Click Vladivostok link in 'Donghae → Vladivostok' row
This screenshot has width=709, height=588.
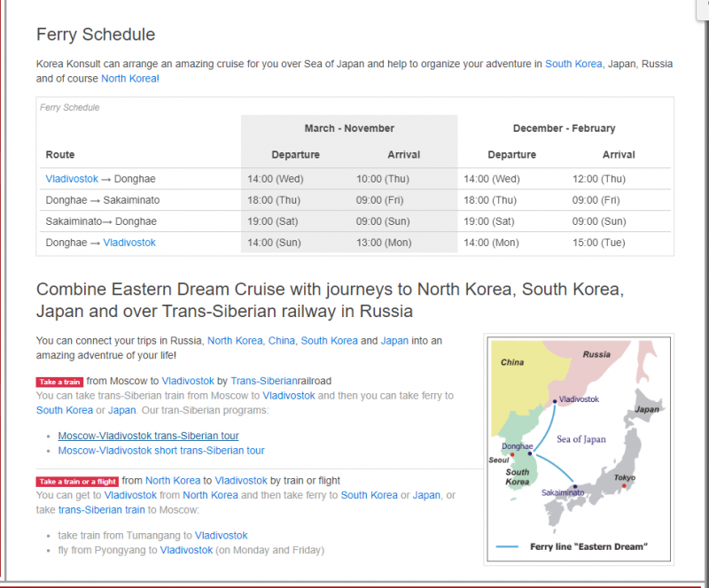[x=129, y=243]
